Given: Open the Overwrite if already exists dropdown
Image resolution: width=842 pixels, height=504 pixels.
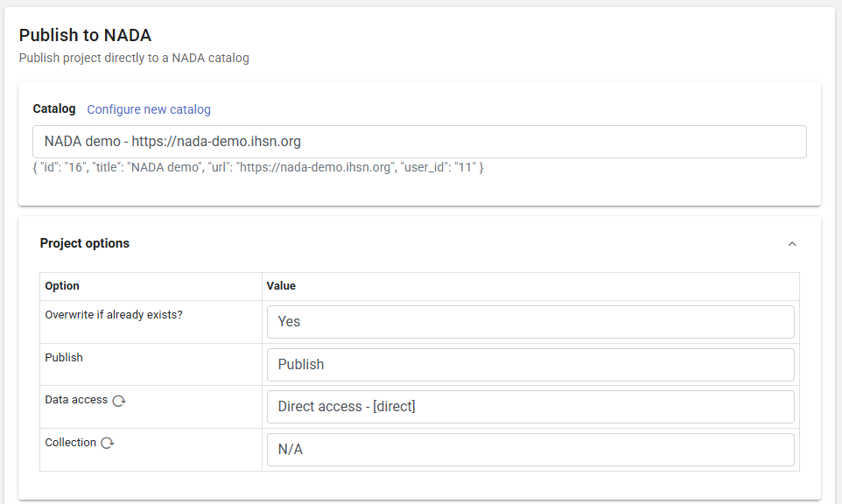Looking at the screenshot, I should [x=530, y=322].
